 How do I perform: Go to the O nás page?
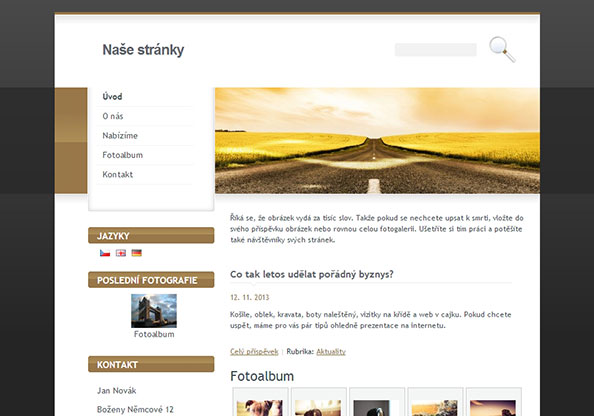point(113,116)
